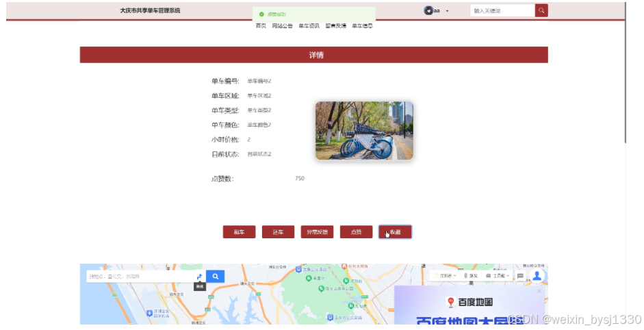This screenshot has height=330, width=644.
Task: Click the green success check icon in toast
Action: click(261, 14)
